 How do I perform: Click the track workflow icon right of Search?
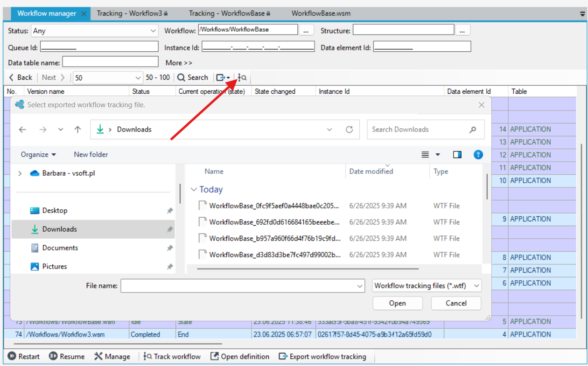coord(242,77)
